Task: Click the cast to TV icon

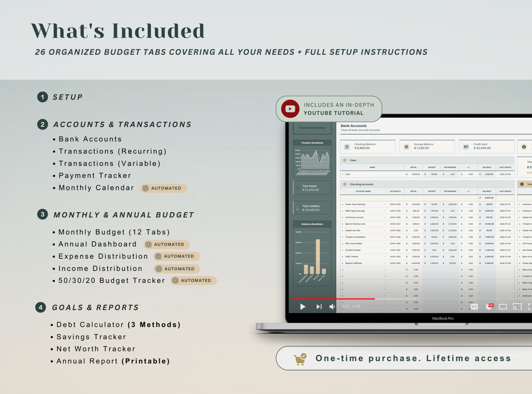Action: 517,307
